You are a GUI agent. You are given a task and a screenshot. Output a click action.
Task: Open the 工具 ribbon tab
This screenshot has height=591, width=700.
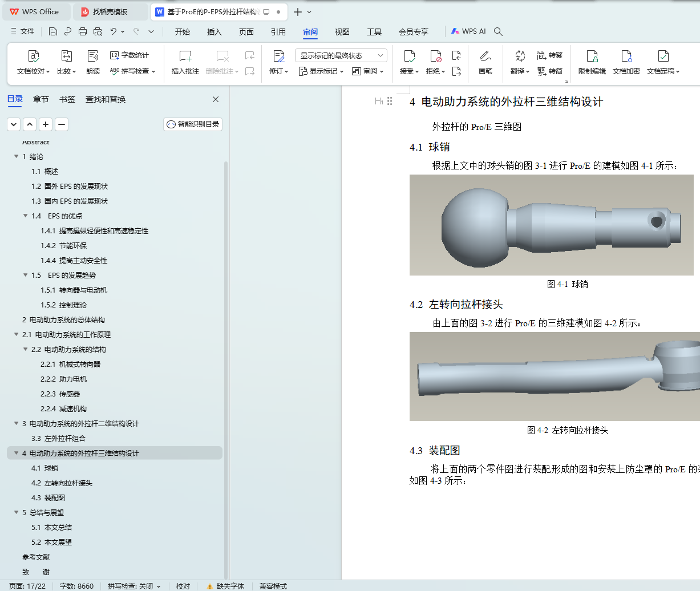tap(374, 32)
